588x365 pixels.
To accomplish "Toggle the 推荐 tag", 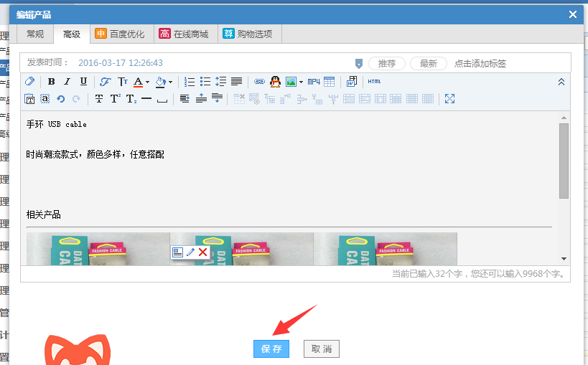I will click(x=387, y=63).
